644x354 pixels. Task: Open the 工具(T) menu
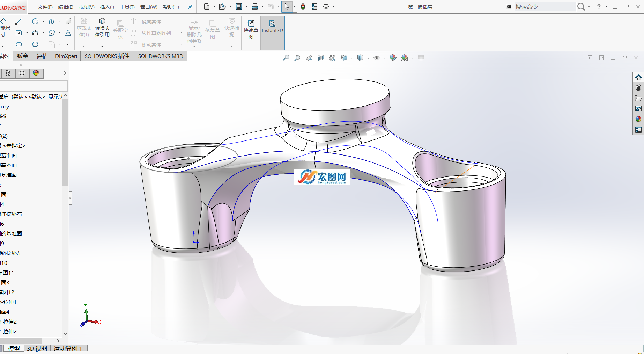pos(127,7)
